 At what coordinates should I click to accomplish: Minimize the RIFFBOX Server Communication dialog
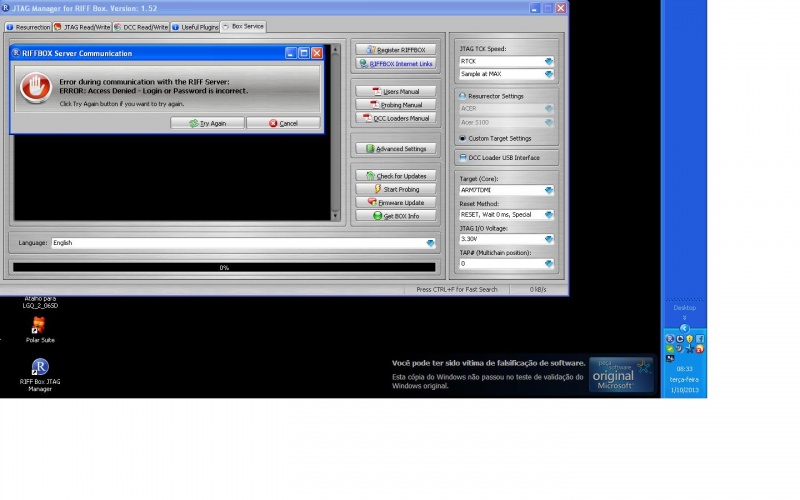291,53
